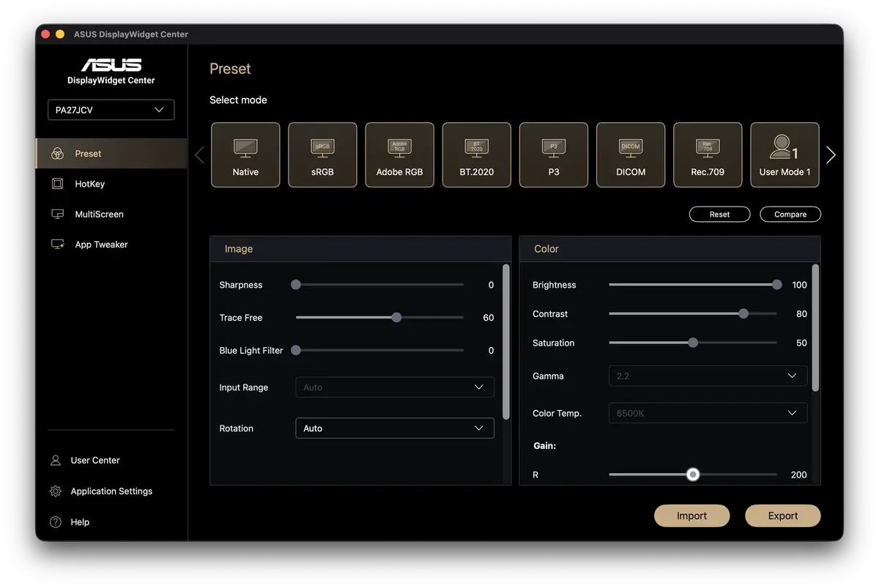This screenshot has width=879, height=588.
Task: Click the Select mode label
Action: (x=238, y=100)
